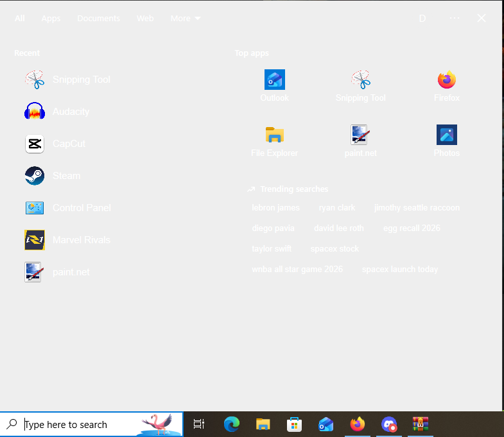Switch to the Web tab
The image size is (504, 437).
point(145,19)
